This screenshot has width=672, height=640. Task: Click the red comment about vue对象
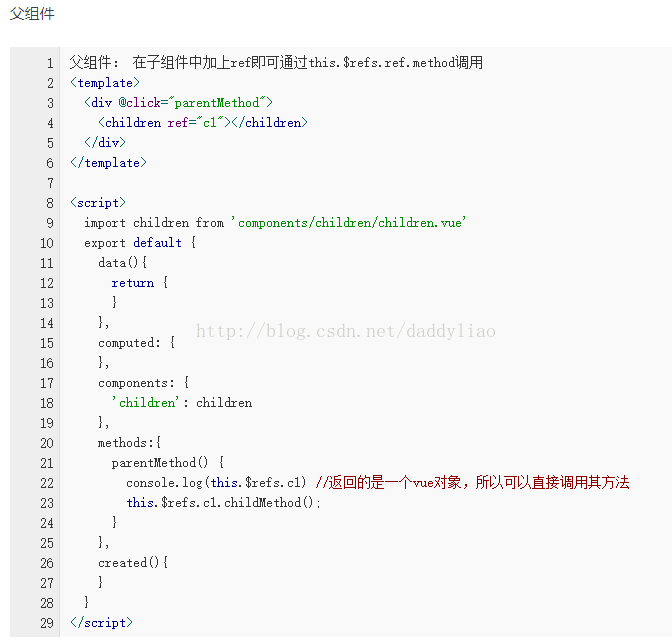pyautogui.click(x=473, y=483)
